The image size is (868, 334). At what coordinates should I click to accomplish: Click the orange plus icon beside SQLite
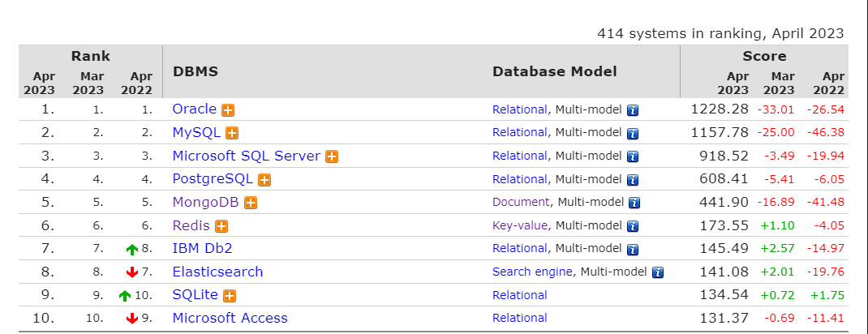click(230, 296)
